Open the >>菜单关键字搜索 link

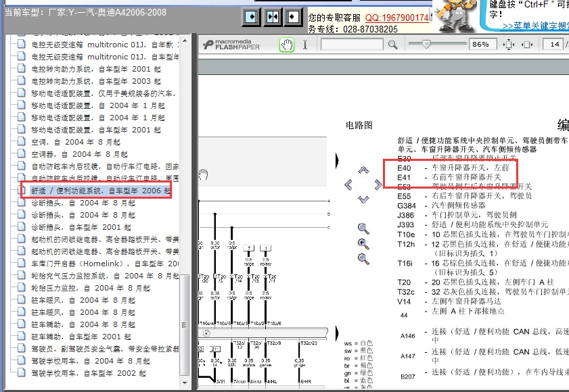pos(536,26)
